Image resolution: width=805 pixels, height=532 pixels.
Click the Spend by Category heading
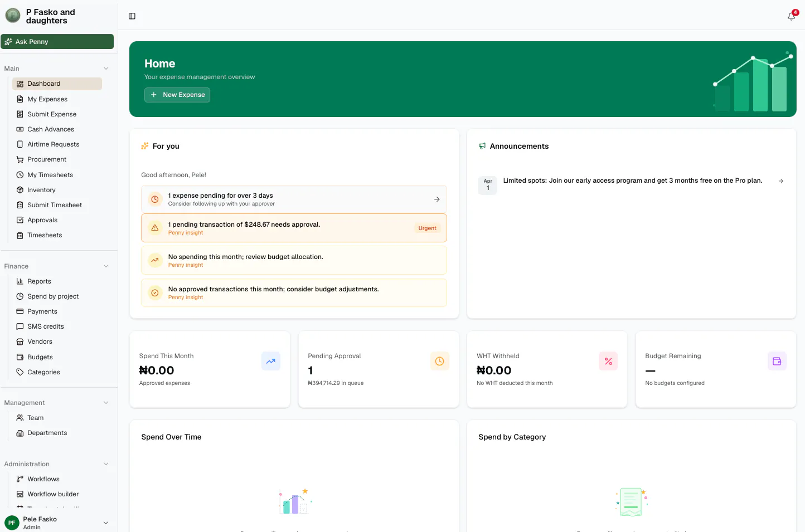pos(512,437)
